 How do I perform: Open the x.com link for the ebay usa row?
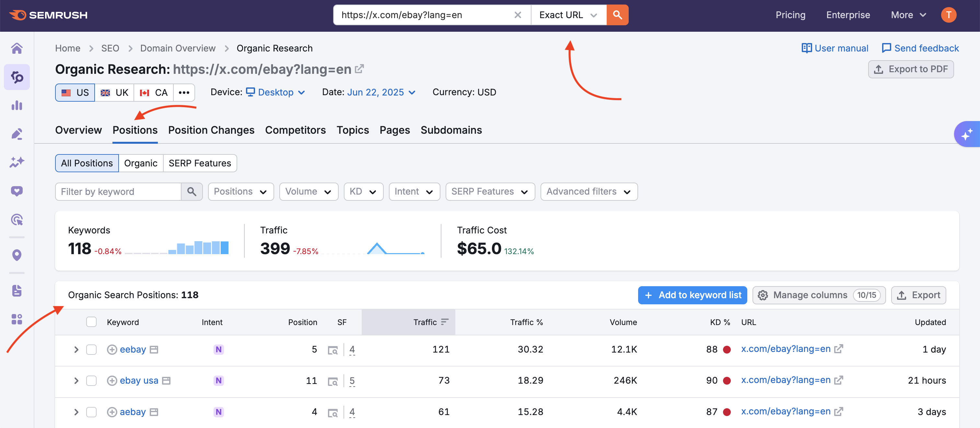point(786,380)
